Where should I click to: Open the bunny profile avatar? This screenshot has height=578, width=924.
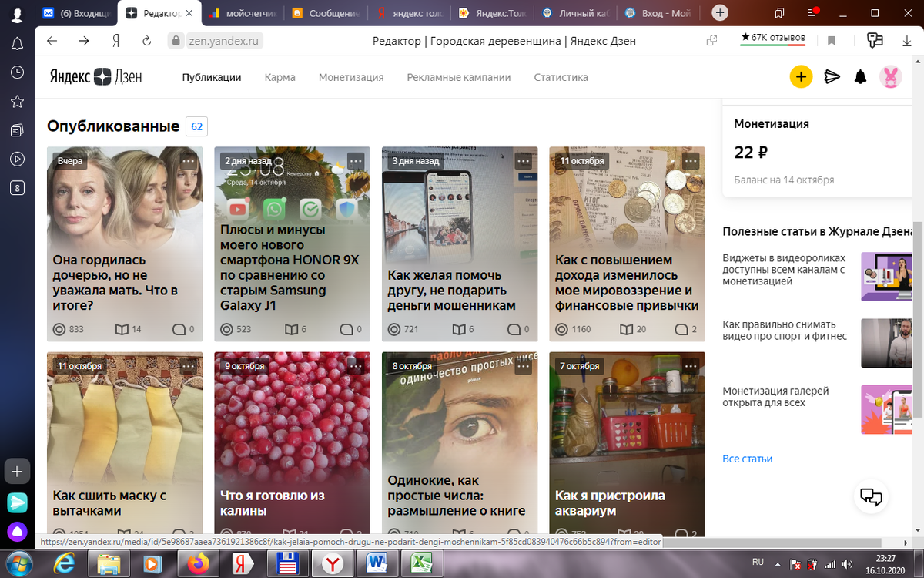pos(891,76)
